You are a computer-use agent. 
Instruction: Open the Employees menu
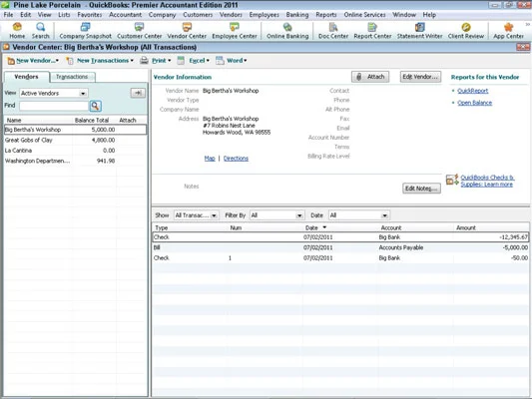pos(264,15)
